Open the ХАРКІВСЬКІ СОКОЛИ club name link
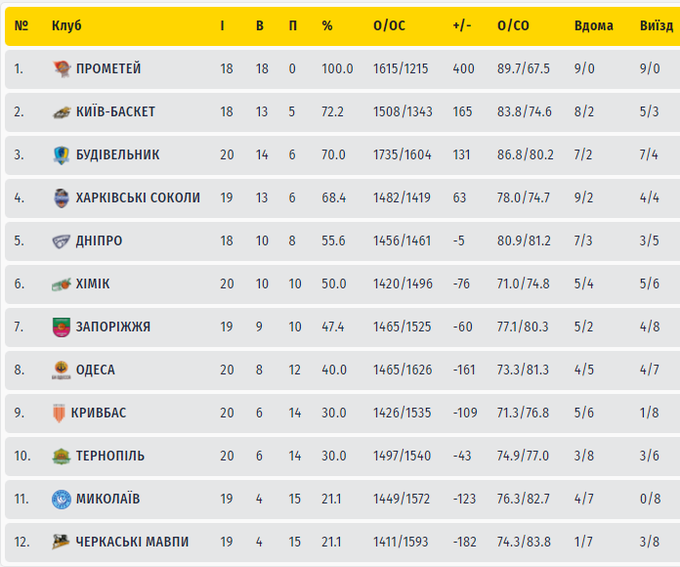Viewport: 680px width, 567px height. 138,198
